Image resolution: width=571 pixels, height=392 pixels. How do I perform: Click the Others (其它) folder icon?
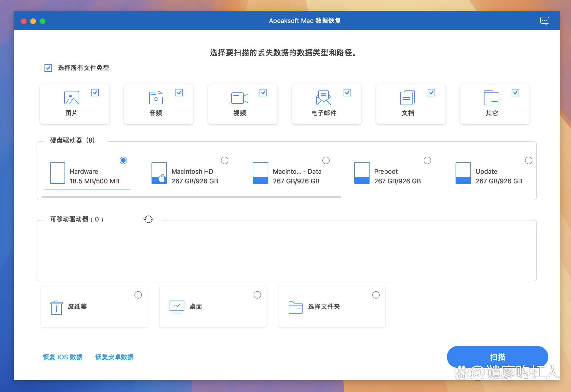tap(491, 98)
